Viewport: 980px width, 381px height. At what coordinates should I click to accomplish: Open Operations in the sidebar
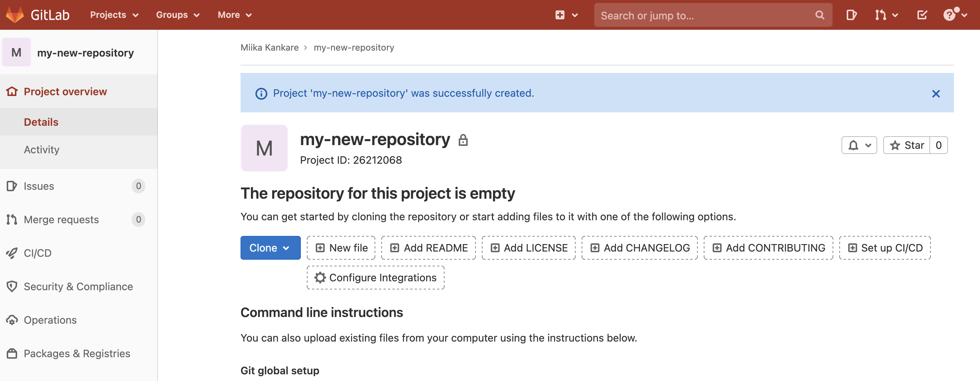[x=50, y=320]
